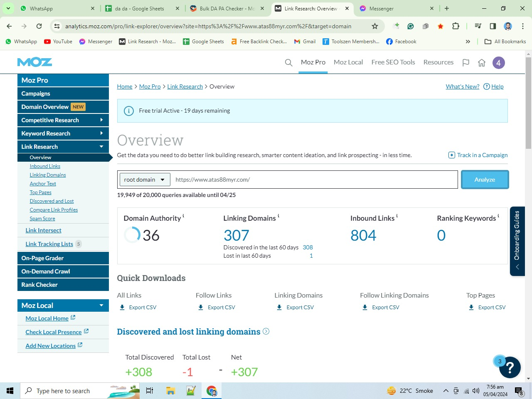Switch to the WhatsApp browser tab
Image resolution: width=532 pixels, height=399 pixels.
57,8
